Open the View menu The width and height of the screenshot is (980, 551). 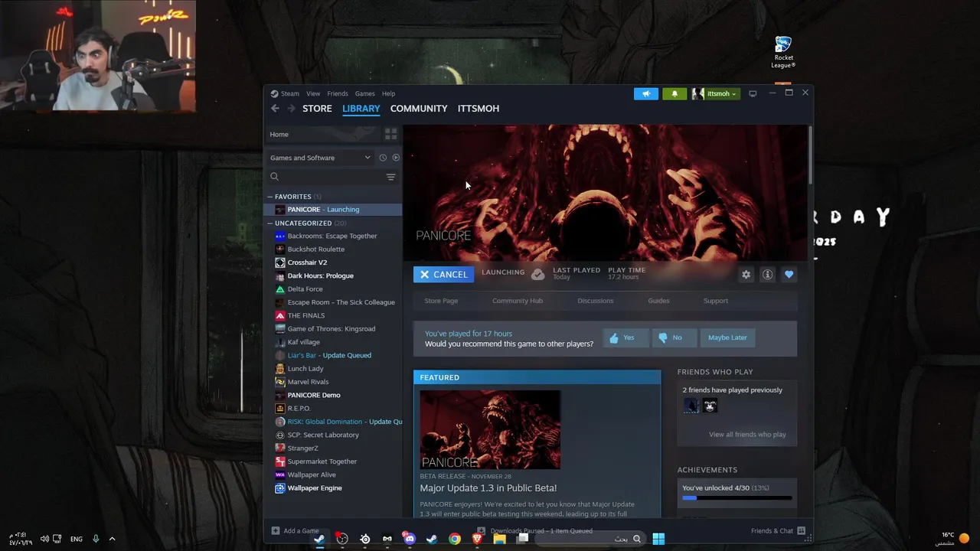[x=313, y=93]
